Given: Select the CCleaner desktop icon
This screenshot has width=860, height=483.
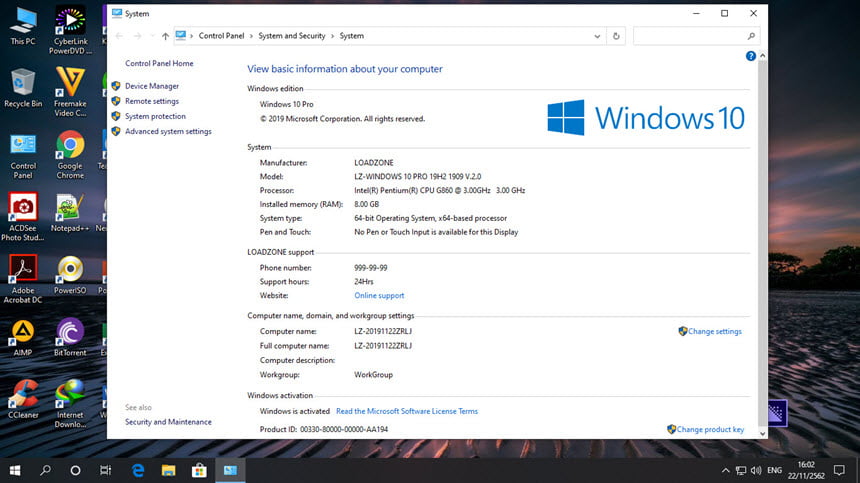Looking at the screenshot, I should 23,400.
